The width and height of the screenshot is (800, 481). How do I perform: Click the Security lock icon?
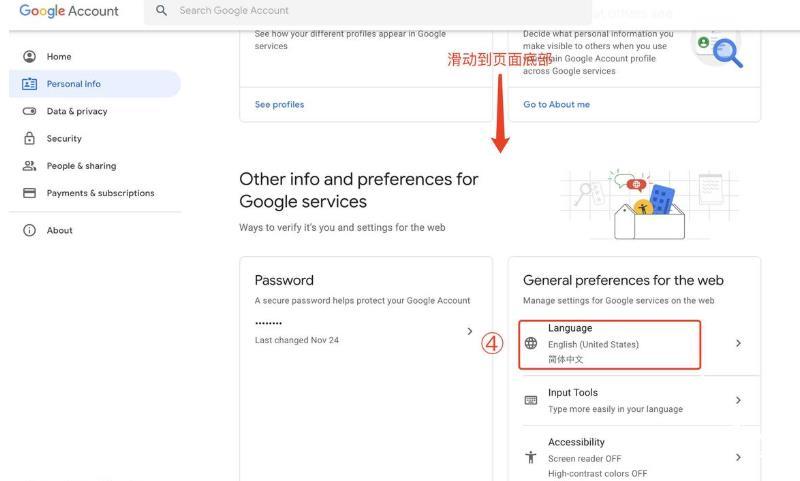pyautogui.click(x=29, y=139)
